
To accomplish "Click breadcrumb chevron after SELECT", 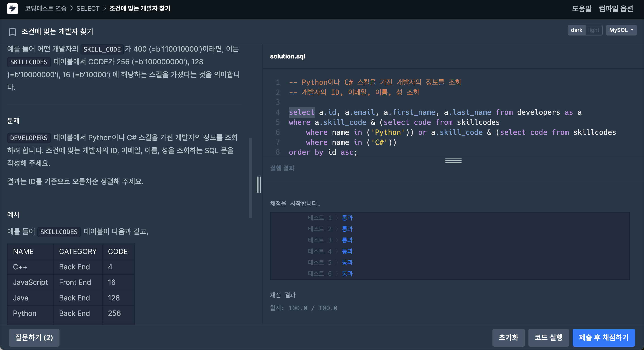I will point(104,8).
